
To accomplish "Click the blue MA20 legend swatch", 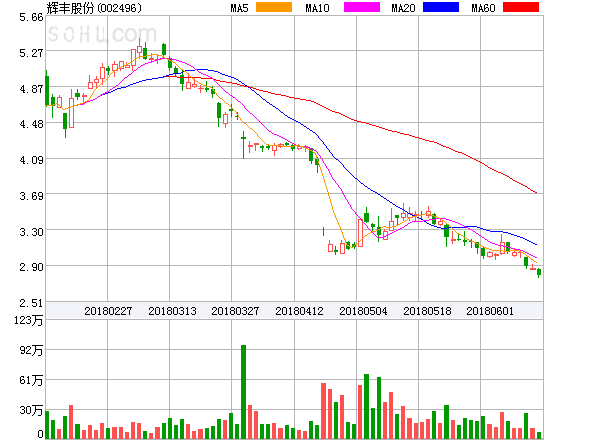I will pyautogui.click(x=441, y=7).
